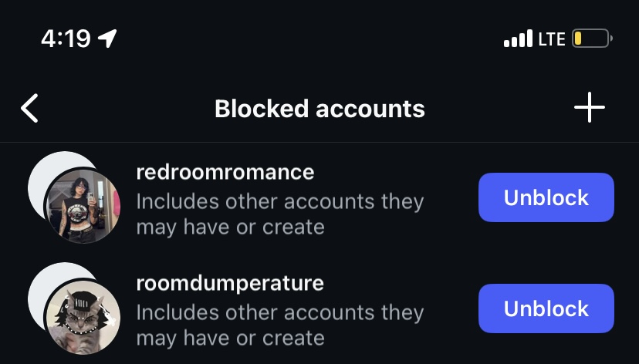Select the roomdumperature username
Screen dimensions: 639x364
point(229,283)
